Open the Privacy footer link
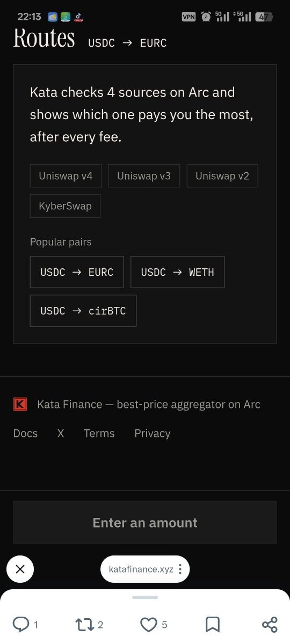290x644 pixels. [153, 434]
